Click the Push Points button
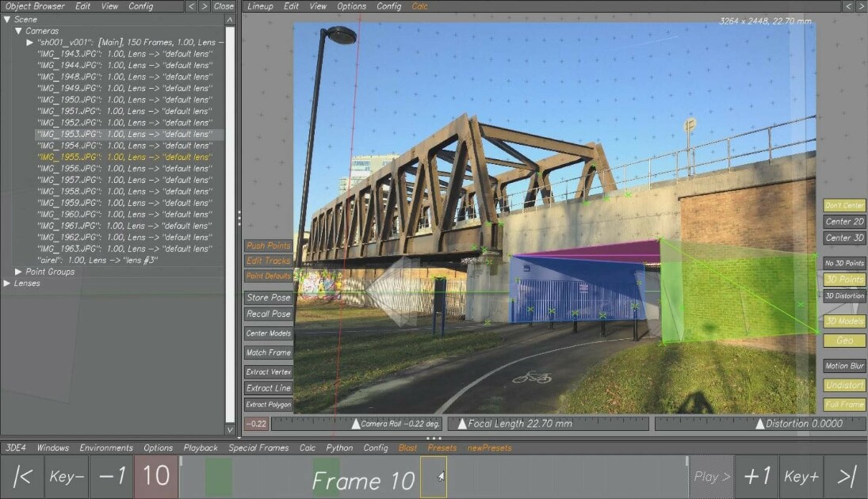868x499 pixels. pos(269,246)
